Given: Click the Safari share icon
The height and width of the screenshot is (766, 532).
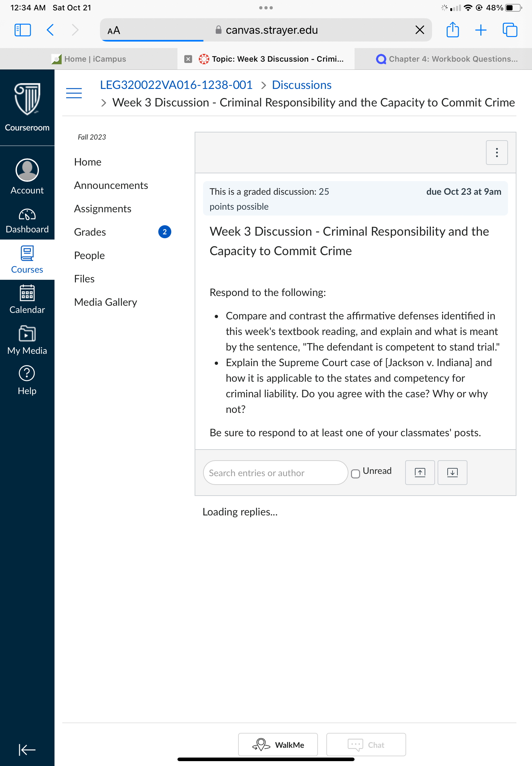Looking at the screenshot, I should (452, 30).
